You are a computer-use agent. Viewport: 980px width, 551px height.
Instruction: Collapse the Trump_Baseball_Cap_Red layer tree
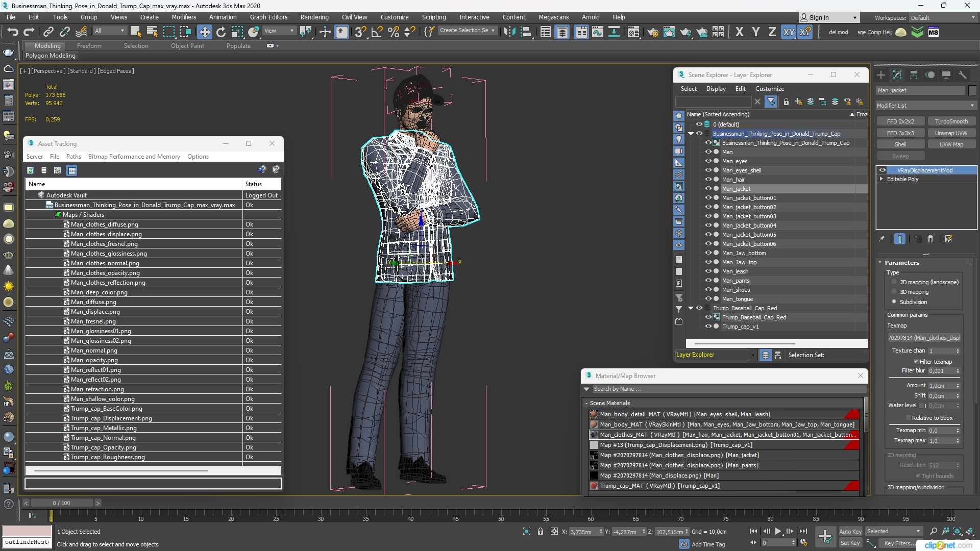point(691,308)
